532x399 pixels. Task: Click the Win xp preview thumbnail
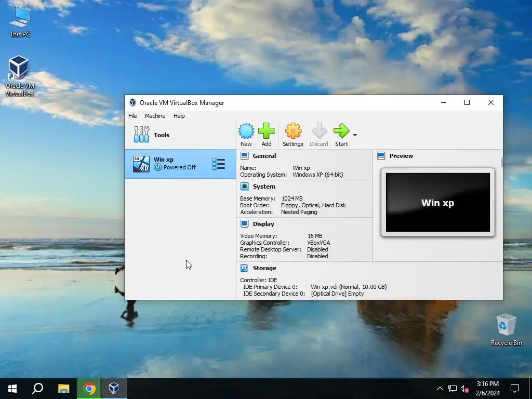coord(437,203)
